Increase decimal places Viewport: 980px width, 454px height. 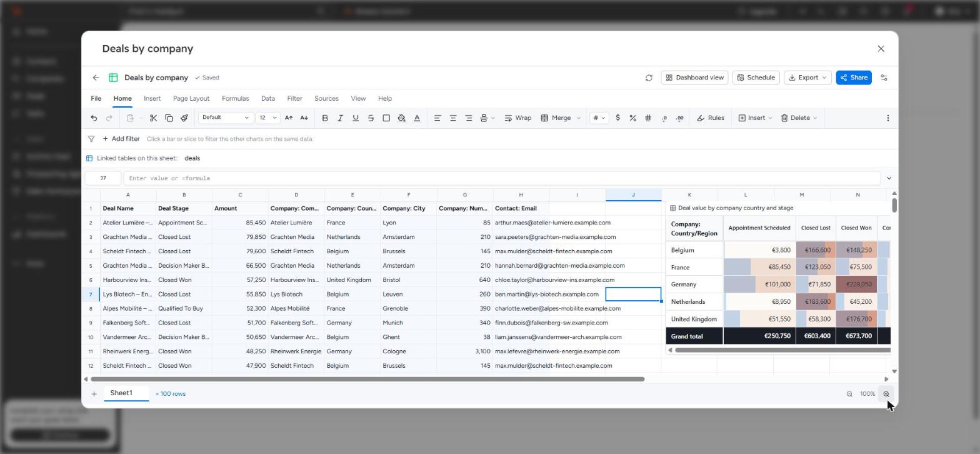[679, 118]
